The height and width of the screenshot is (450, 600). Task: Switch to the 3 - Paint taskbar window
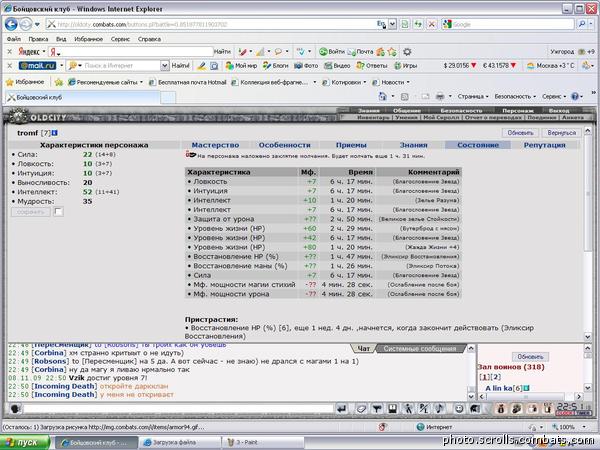pyautogui.click(x=261, y=442)
